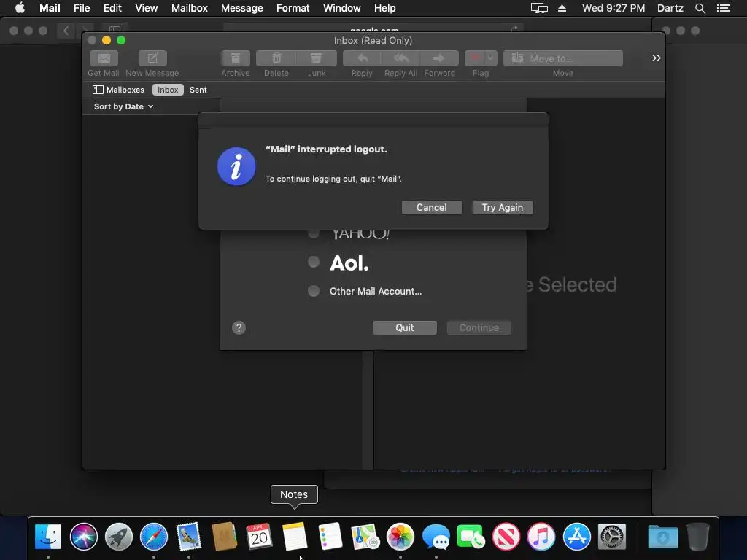Open the Sort by Date dropdown
Viewport: 747px width, 560px height.
pos(123,106)
